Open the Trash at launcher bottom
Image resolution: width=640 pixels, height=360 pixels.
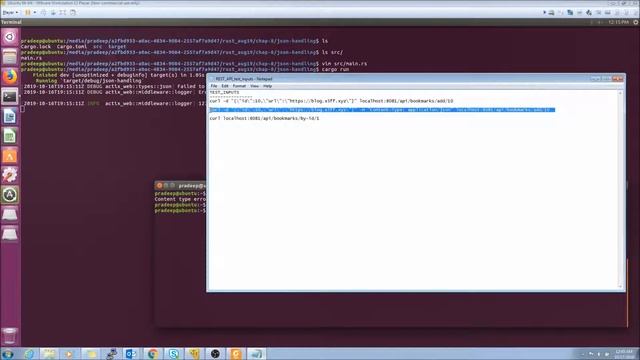10,336
